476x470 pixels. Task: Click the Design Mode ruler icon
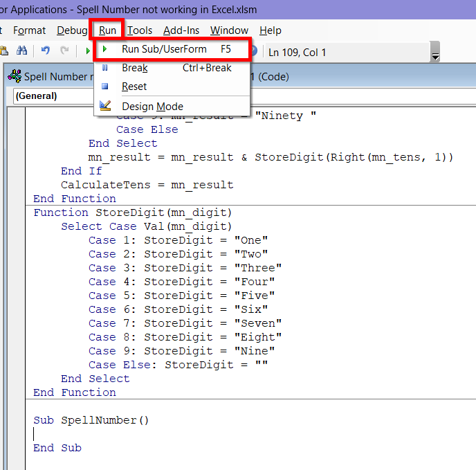pyautogui.click(x=104, y=106)
